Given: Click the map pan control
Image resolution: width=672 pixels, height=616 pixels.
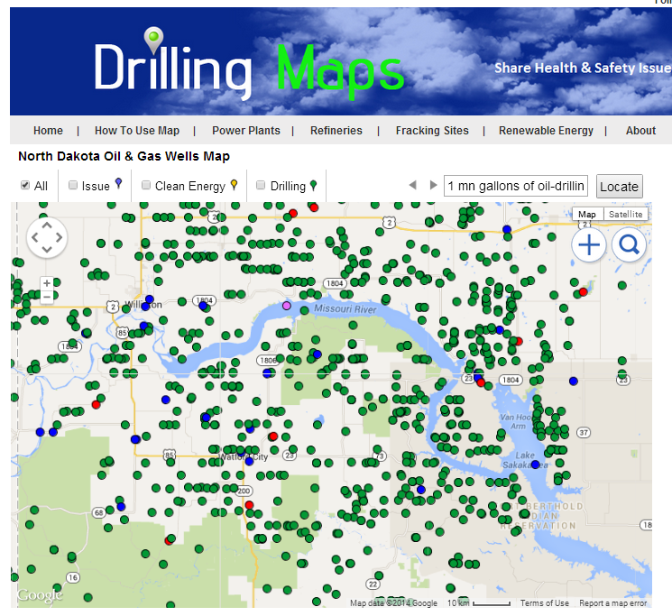Looking at the screenshot, I should [47, 237].
